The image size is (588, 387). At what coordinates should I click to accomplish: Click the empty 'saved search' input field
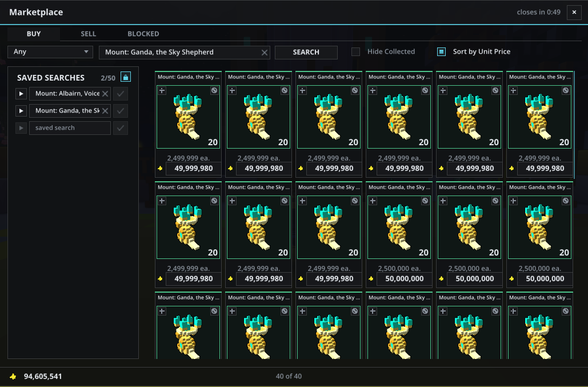(x=70, y=128)
